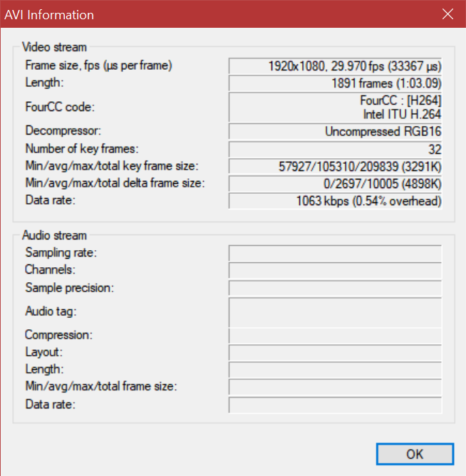Click the empty Channels field
The height and width of the screenshot is (476, 466).
[335, 271]
